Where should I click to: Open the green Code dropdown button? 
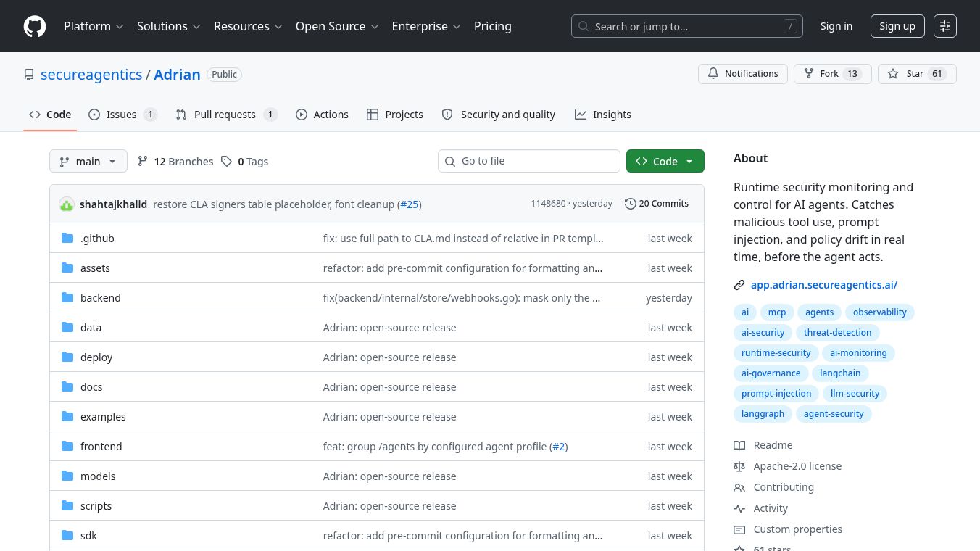tap(665, 161)
